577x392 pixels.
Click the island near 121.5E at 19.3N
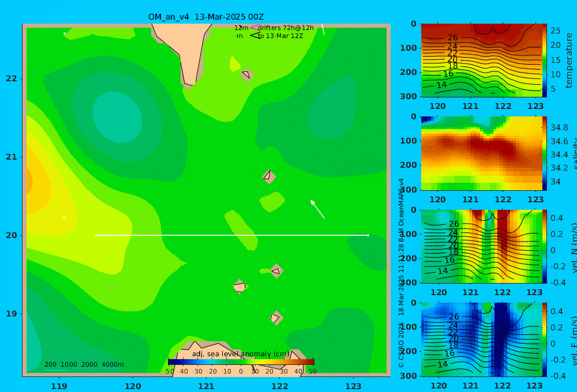[239, 287]
